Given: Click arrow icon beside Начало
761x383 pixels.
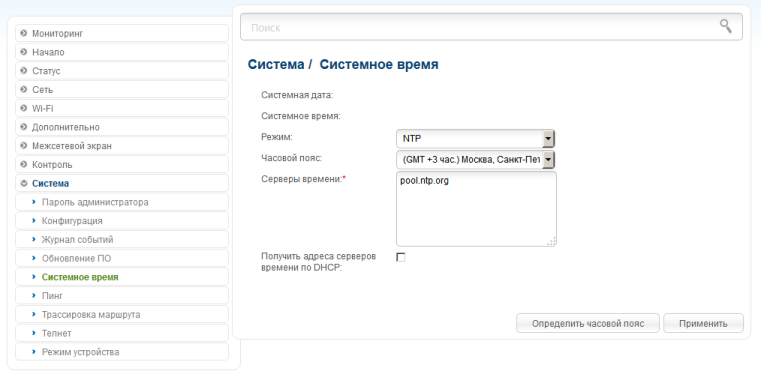Looking at the screenshot, I should (24, 52).
